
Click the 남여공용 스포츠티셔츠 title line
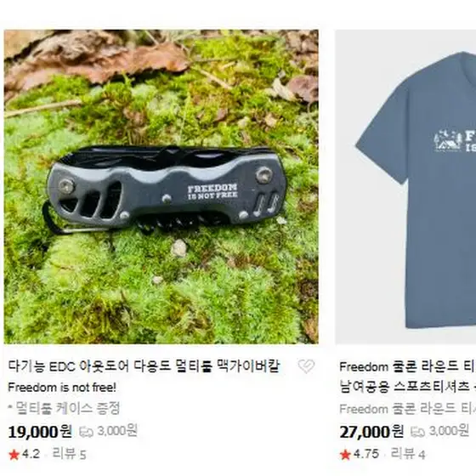[x=408, y=387]
